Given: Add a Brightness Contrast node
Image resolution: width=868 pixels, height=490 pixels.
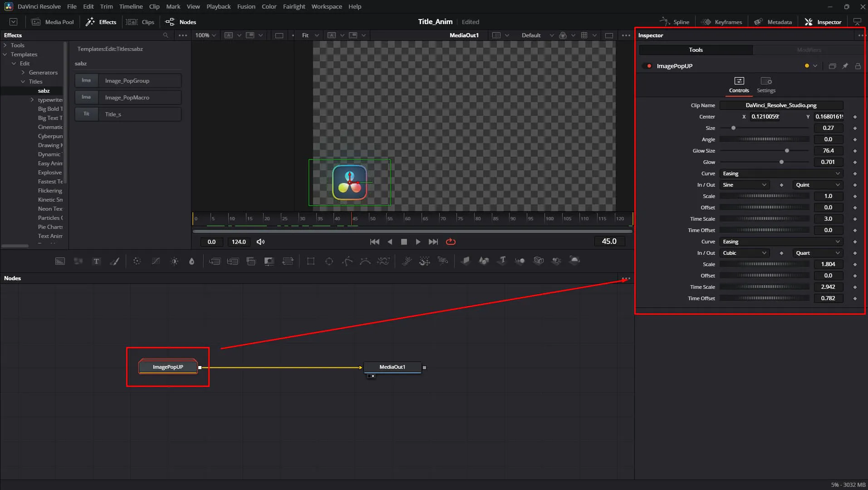Looking at the screenshot, I should (x=174, y=261).
